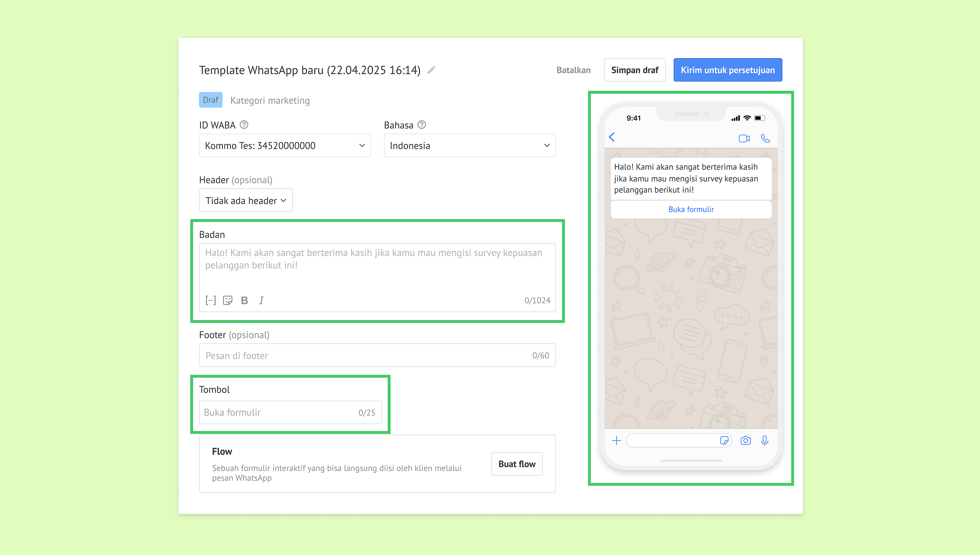Open the 'Tidak ada header' dropdown
Viewport: 980px width, 555px height.
(245, 200)
